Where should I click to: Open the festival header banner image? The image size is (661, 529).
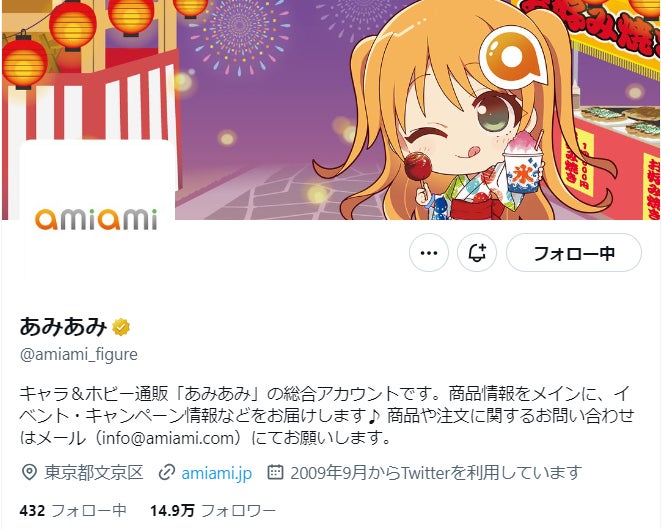click(x=331, y=110)
